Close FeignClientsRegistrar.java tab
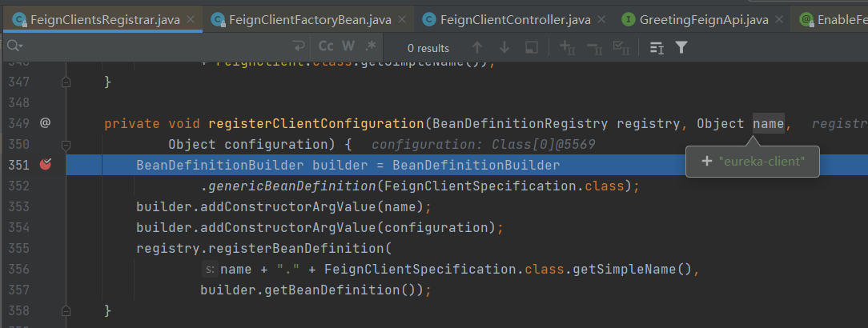Image resolution: width=868 pixels, height=328 pixels. [191, 19]
